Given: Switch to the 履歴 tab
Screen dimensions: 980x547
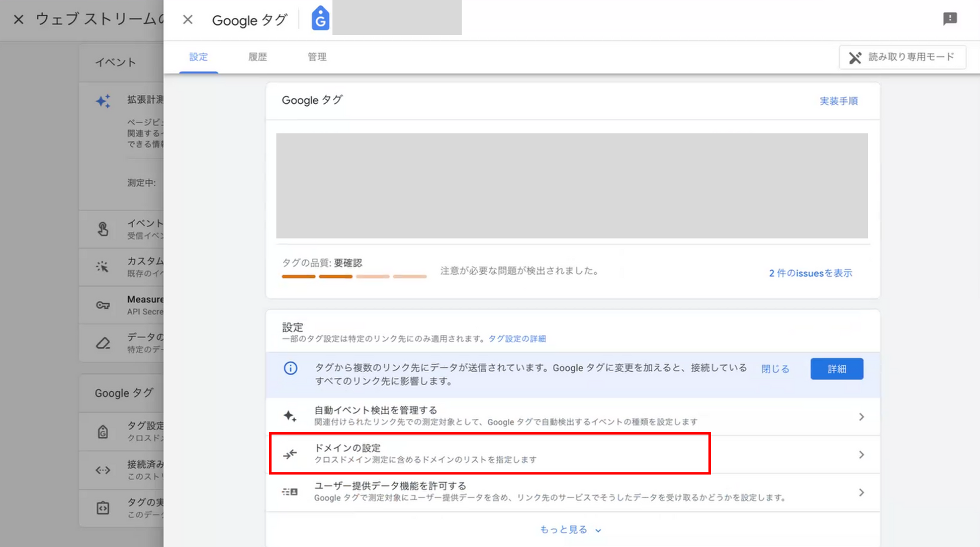Looking at the screenshot, I should click(x=258, y=57).
